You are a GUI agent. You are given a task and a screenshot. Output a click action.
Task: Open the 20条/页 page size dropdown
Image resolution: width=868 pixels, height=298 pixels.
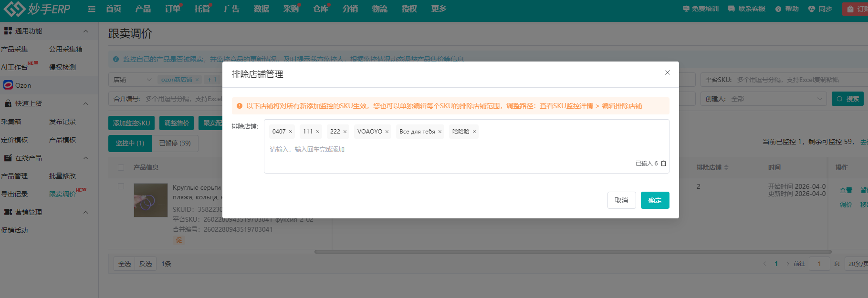click(x=857, y=264)
